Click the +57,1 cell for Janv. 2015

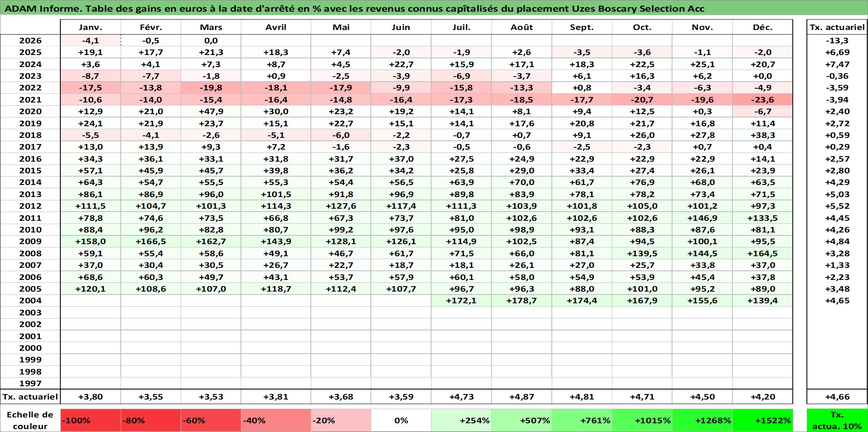tap(91, 170)
